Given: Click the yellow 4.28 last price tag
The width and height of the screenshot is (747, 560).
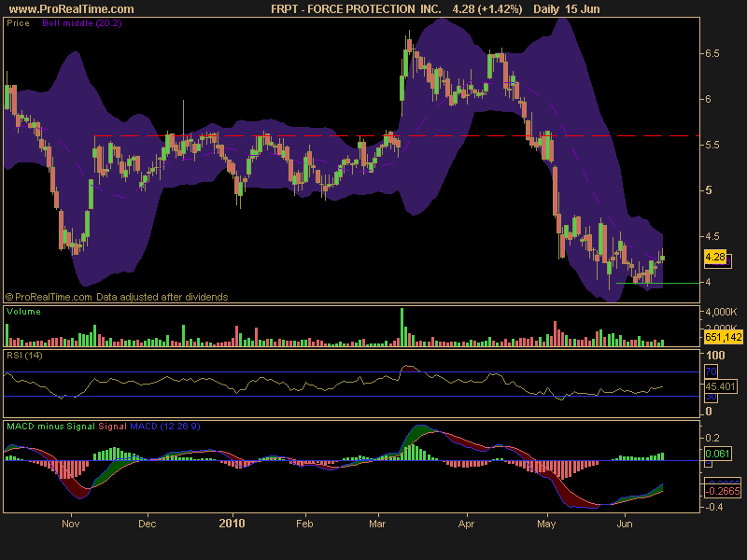Looking at the screenshot, I should (x=715, y=258).
